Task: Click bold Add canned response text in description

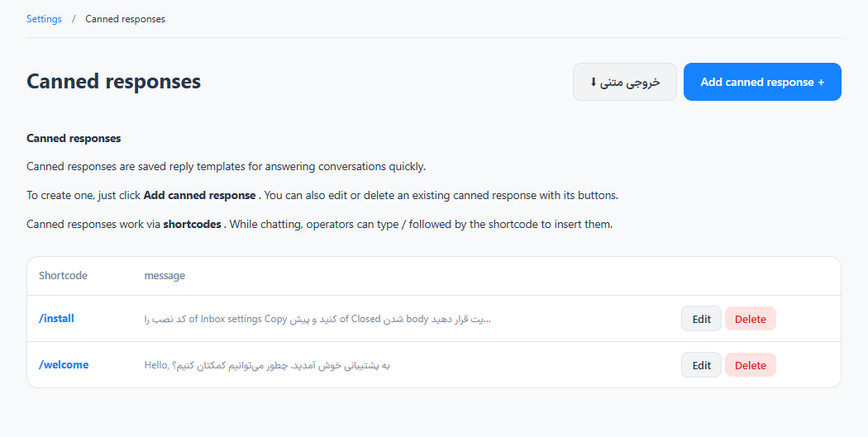Action: tap(199, 195)
